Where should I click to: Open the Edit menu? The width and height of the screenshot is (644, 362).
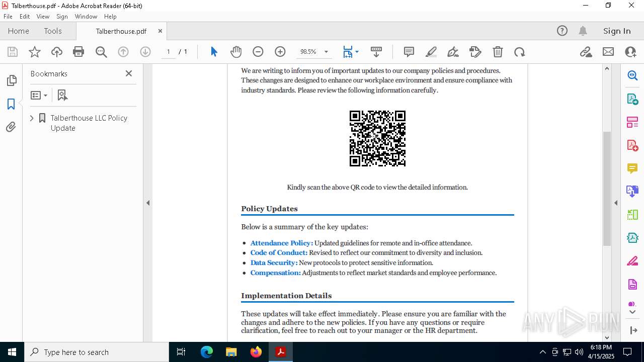(x=25, y=16)
